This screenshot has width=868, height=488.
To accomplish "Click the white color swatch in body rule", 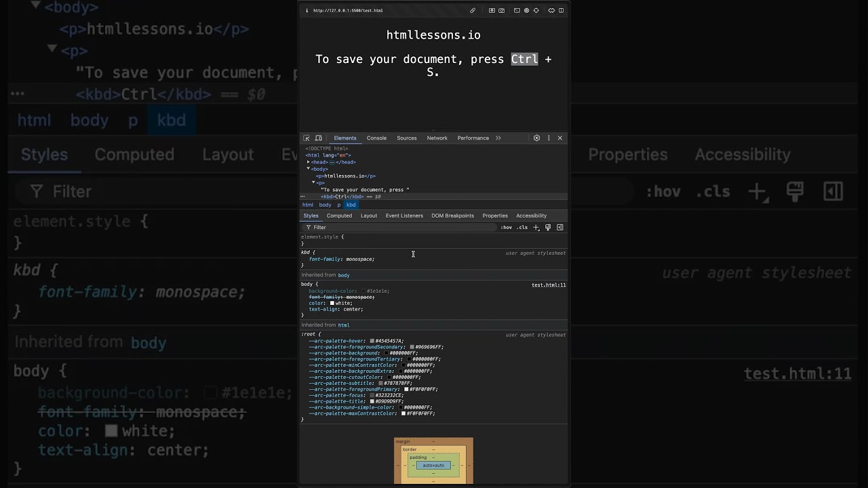I will click(332, 304).
